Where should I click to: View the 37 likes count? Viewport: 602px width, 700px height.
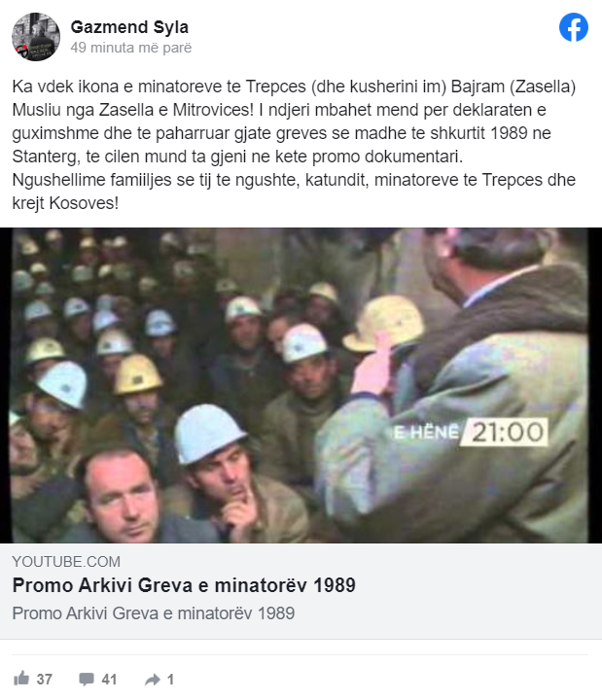(44, 679)
